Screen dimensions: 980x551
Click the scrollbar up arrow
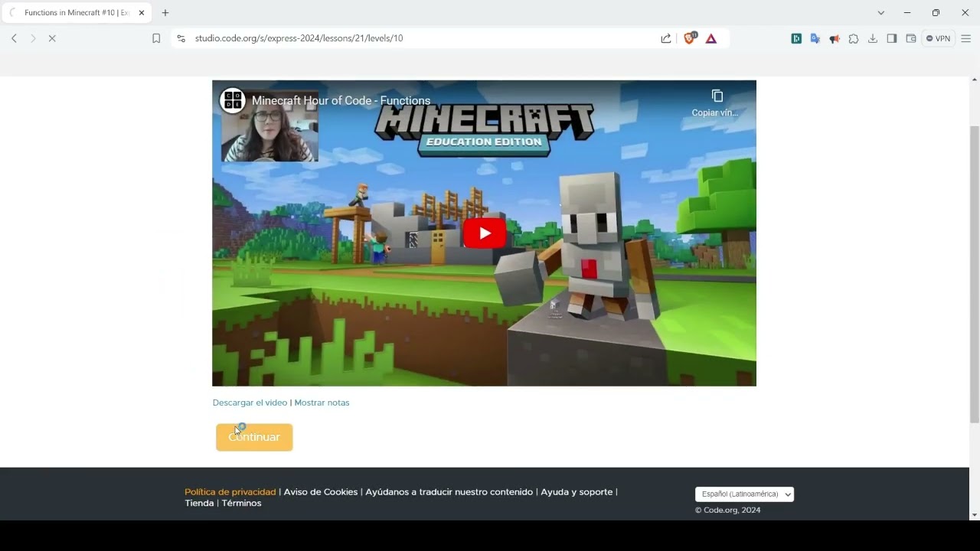pyautogui.click(x=975, y=80)
